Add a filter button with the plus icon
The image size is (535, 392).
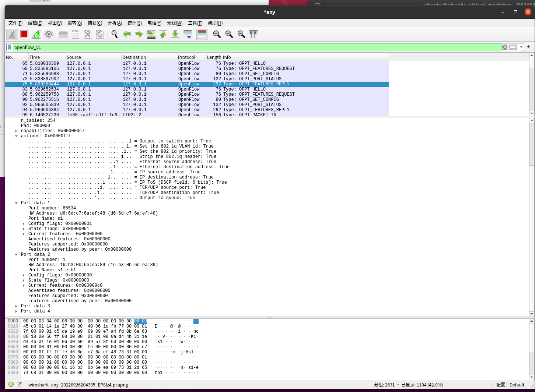(529, 47)
